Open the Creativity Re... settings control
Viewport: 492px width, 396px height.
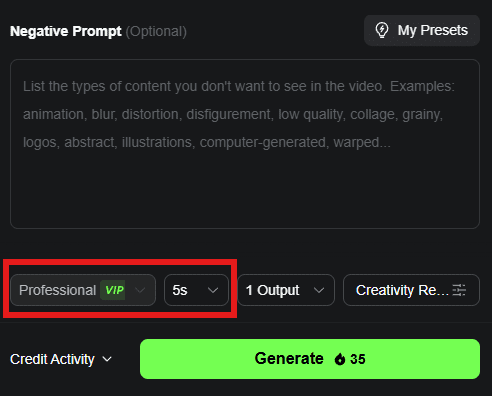(x=411, y=290)
